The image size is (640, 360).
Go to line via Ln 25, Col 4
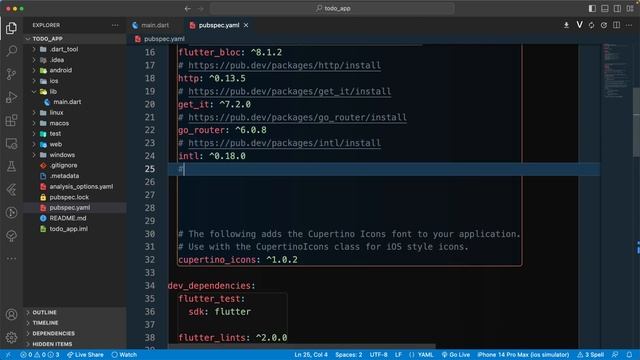pyautogui.click(x=311, y=355)
